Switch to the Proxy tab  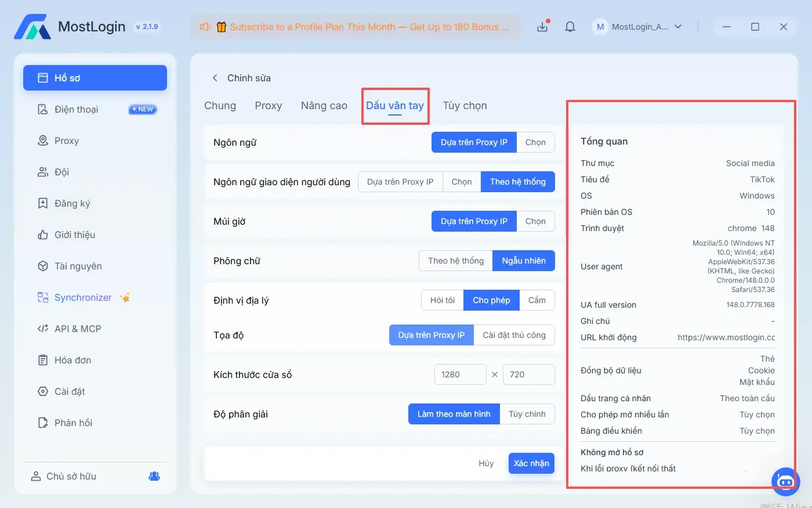[268, 106]
